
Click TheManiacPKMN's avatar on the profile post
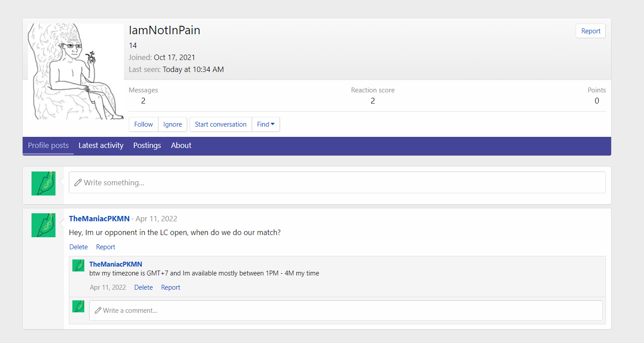tap(43, 225)
